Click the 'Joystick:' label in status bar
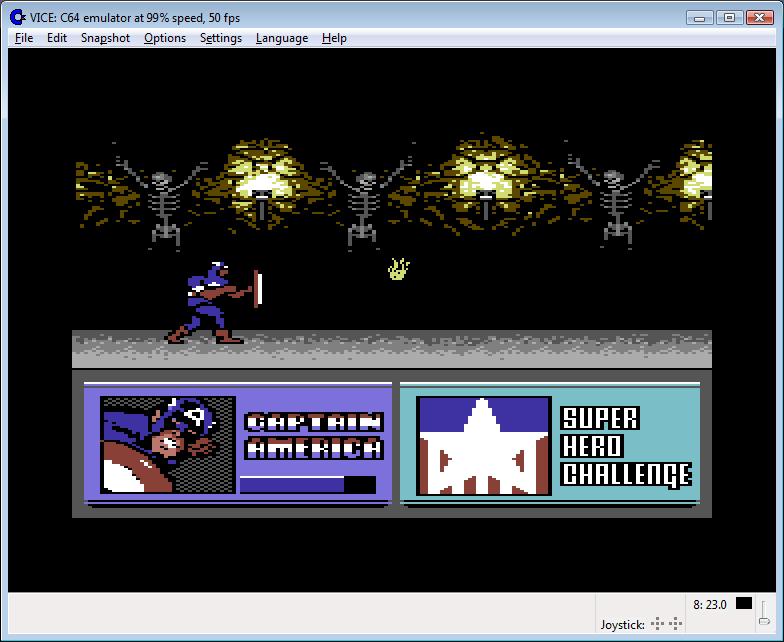784x642 pixels. coord(622,624)
